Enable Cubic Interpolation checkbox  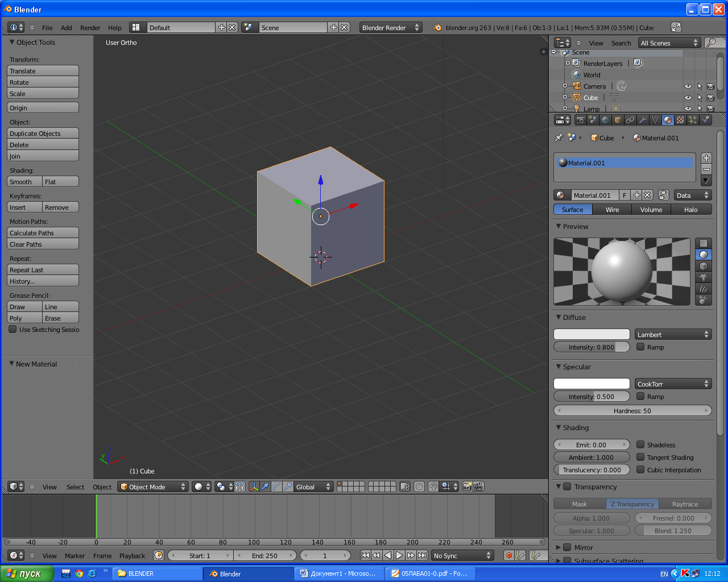pos(640,469)
